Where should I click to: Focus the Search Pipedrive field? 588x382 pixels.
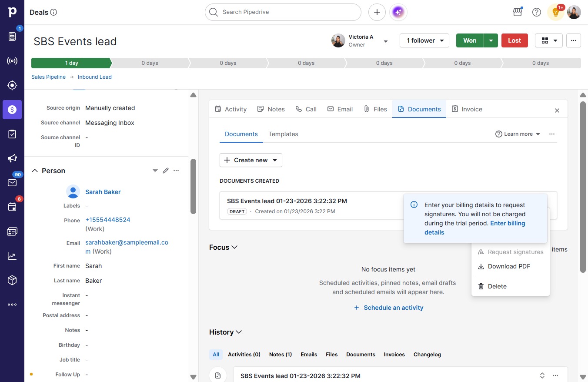pyautogui.click(x=283, y=12)
